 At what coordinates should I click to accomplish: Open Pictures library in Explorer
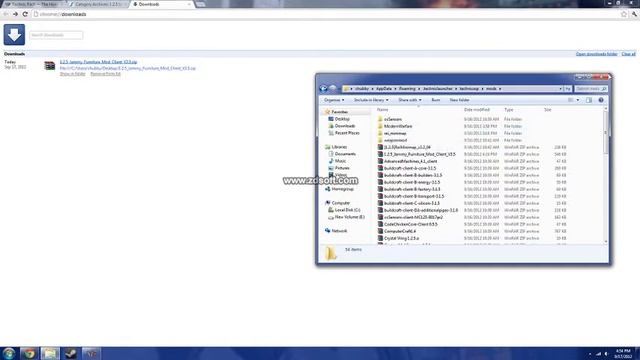[x=342, y=168]
